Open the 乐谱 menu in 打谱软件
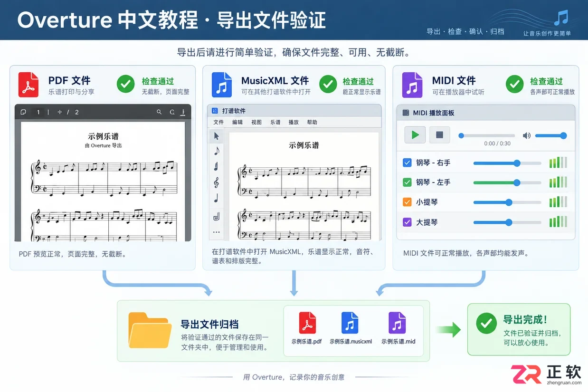This screenshot has width=588, height=392. (275, 122)
